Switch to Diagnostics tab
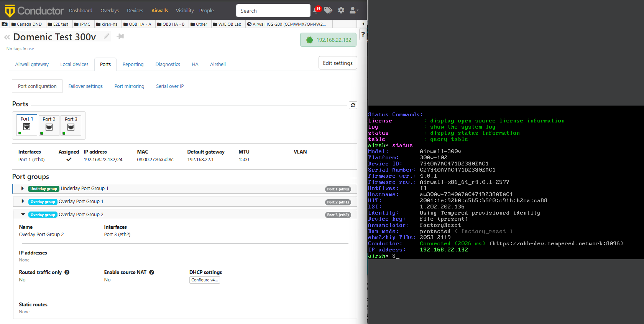 point(168,64)
